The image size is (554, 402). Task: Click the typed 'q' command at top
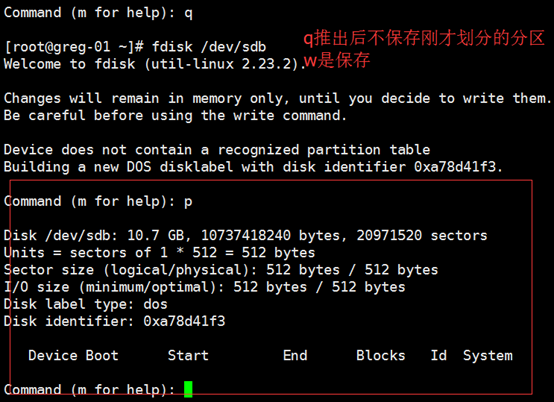click(188, 13)
